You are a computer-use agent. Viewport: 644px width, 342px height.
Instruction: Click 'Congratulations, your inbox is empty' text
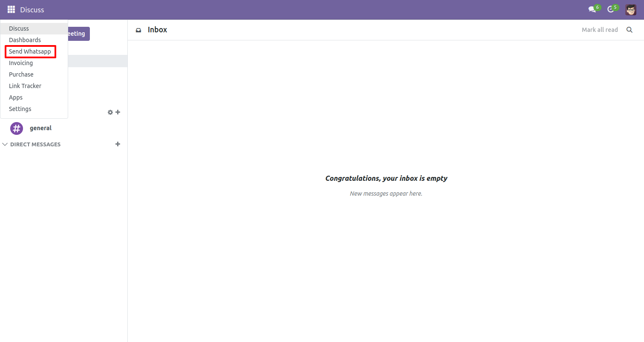coord(386,178)
